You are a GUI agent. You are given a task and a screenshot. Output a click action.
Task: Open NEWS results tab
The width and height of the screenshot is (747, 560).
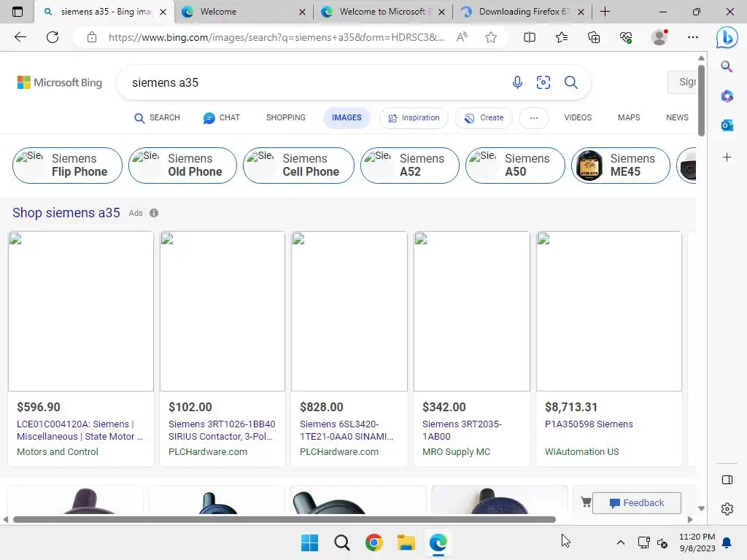677,117
